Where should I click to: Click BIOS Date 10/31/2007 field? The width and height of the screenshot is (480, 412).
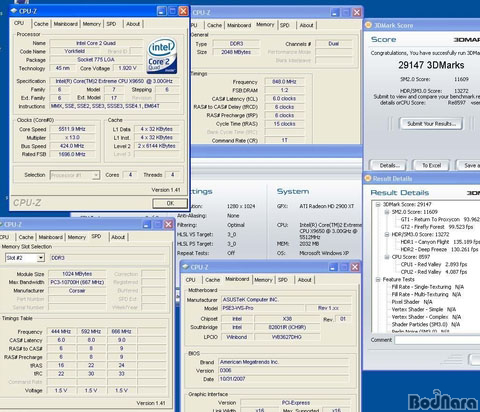[283, 379]
